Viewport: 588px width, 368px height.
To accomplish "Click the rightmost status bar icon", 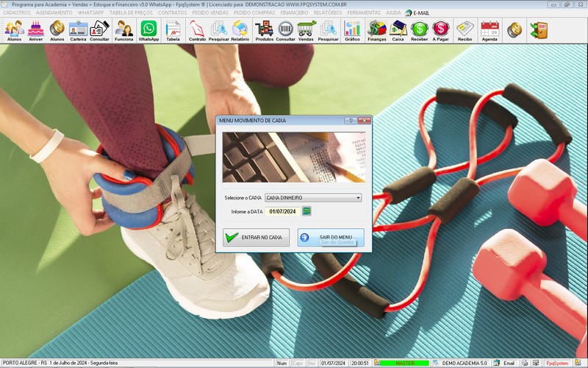I will coord(578,363).
